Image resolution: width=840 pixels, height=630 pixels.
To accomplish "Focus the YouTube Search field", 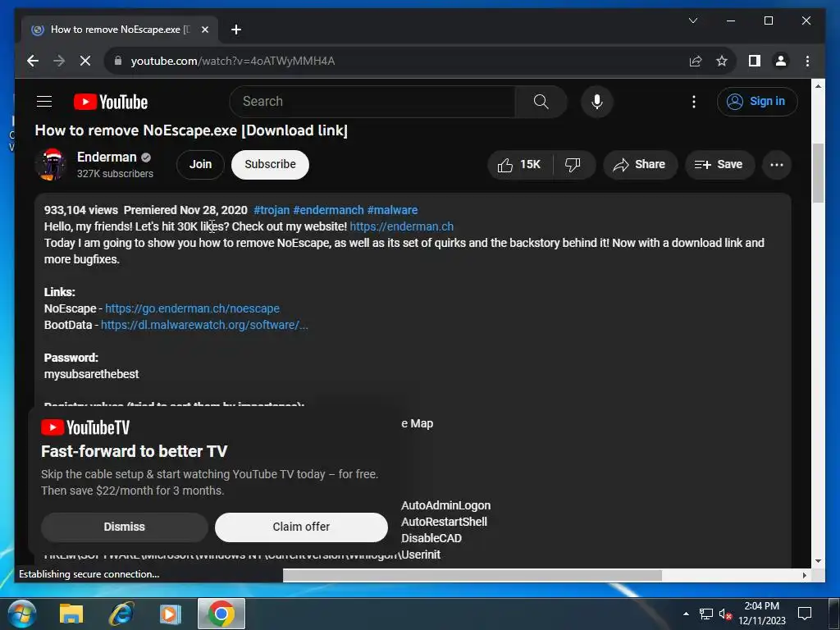I will coord(373,101).
